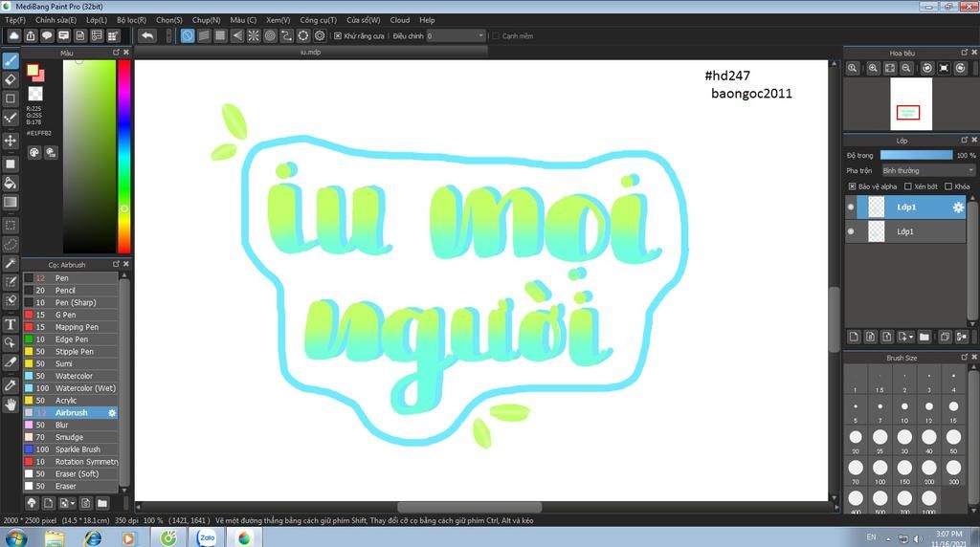Image resolution: width=980 pixels, height=547 pixels.
Task: Select the Sparkle Brush
Action: click(x=71, y=449)
